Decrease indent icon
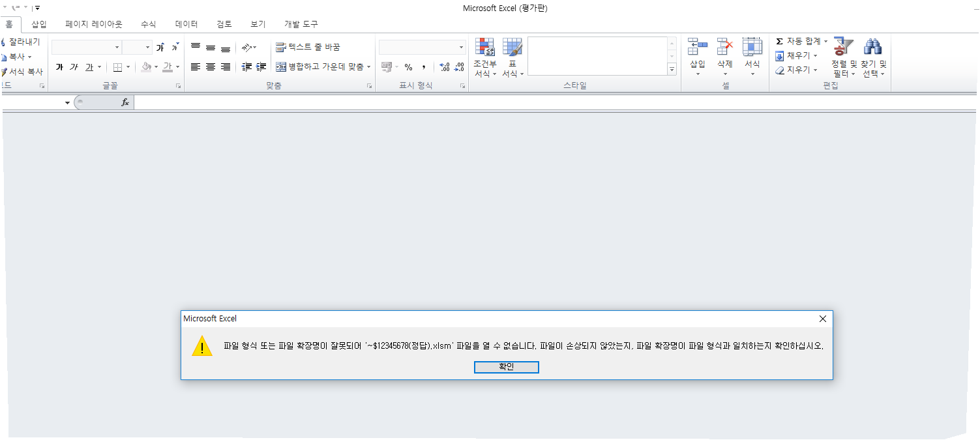Screen dimensions: 980x440 tap(246, 67)
